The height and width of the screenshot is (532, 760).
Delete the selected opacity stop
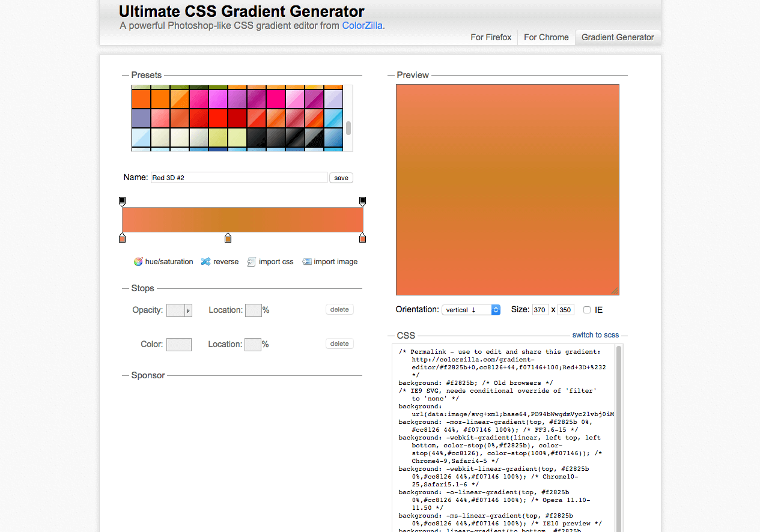pyautogui.click(x=339, y=309)
